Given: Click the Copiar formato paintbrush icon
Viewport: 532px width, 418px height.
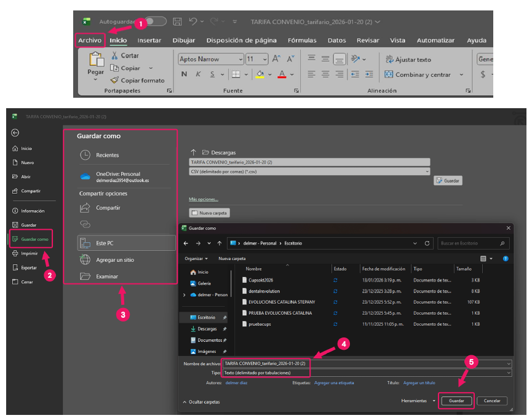Looking at the screenshot, I should point(114,81).
